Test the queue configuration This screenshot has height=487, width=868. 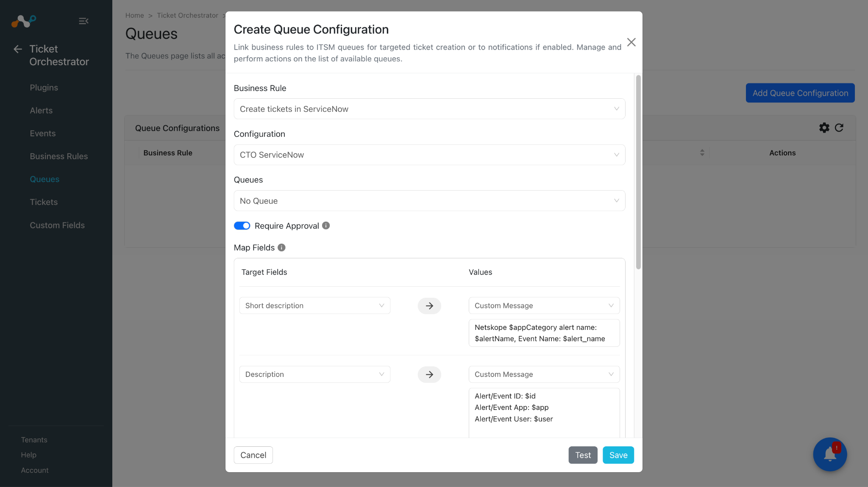583,455
